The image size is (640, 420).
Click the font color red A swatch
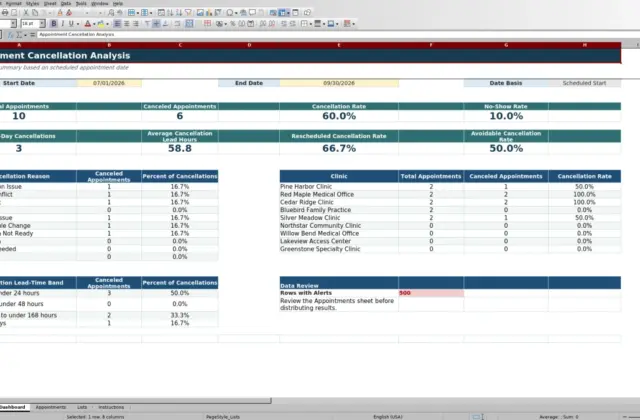coord(87,24)
